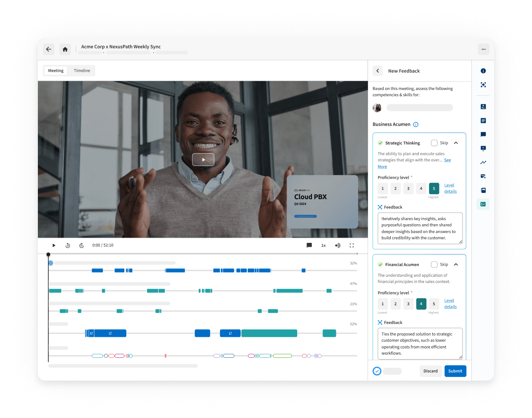Discard the new feedback
The image size is (532, 418).
point(430,371)
